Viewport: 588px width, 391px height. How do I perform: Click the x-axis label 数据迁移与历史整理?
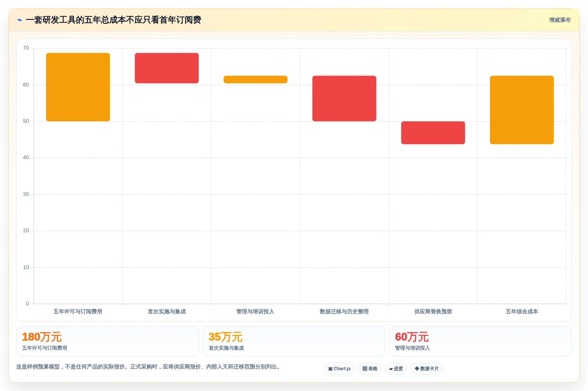tap(344, 312)
